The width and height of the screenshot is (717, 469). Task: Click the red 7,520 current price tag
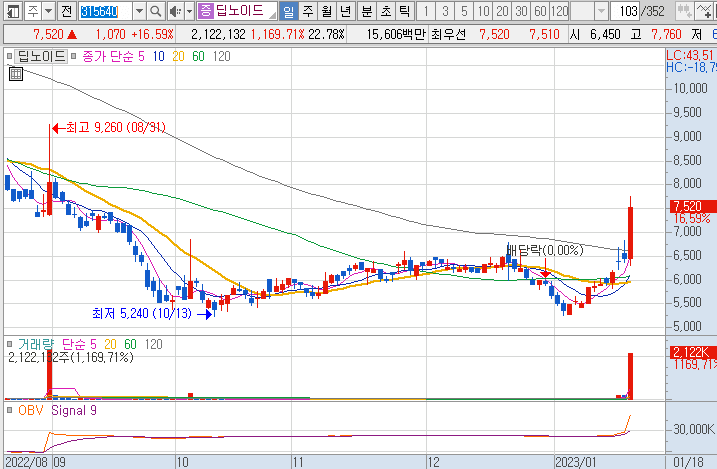(x=693, y=206)
